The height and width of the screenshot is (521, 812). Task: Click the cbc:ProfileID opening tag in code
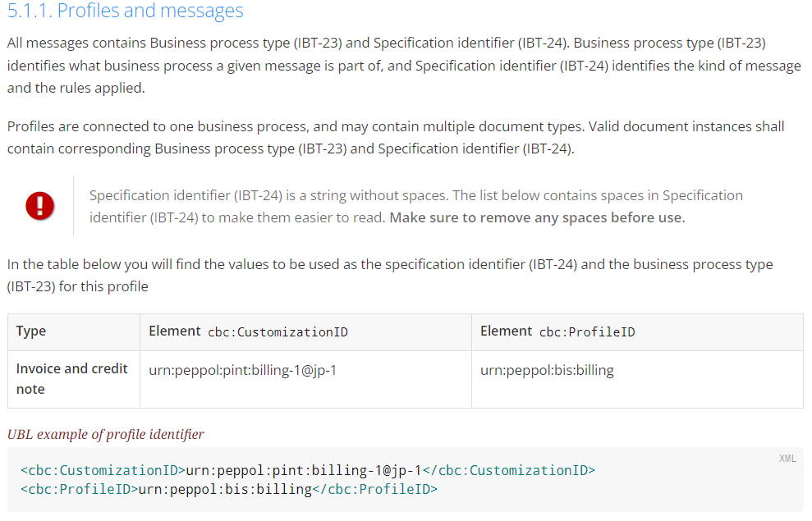(80, 489)
